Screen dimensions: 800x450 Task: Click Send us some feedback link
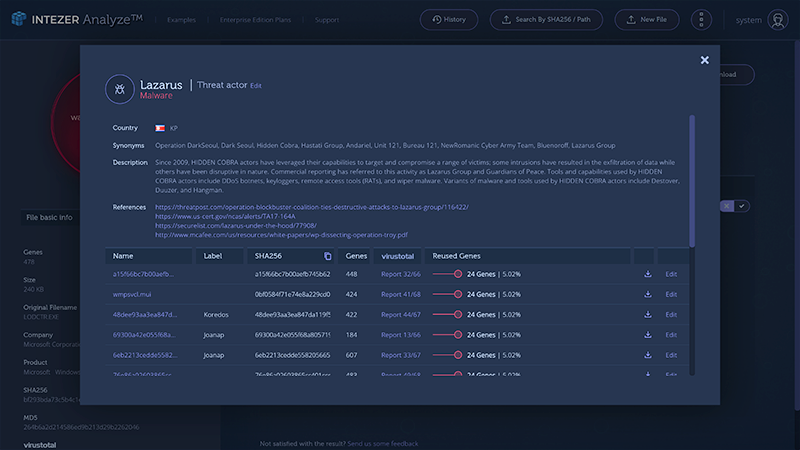point(383,444)
